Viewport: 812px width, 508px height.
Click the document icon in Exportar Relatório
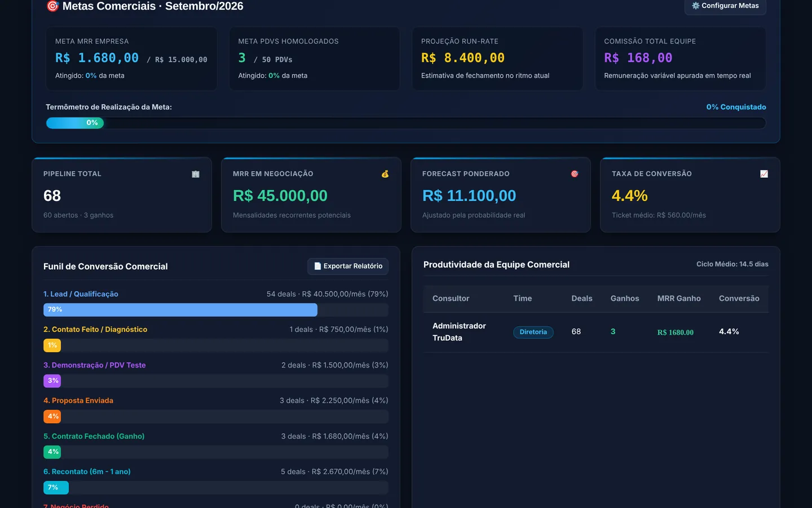317,266
